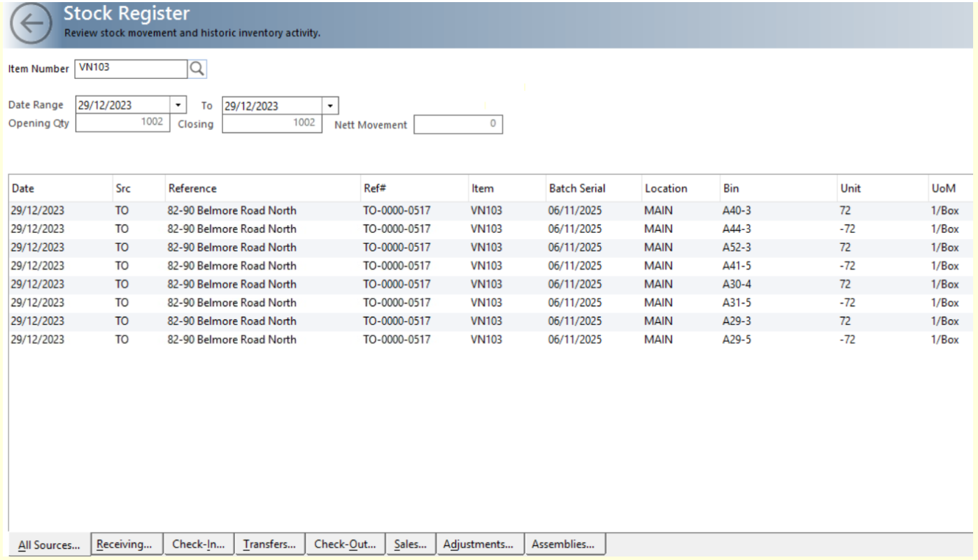Viewport: 978px width, 560px height.
Task: Go back with the round arrow icon
Action: point(31,24)
